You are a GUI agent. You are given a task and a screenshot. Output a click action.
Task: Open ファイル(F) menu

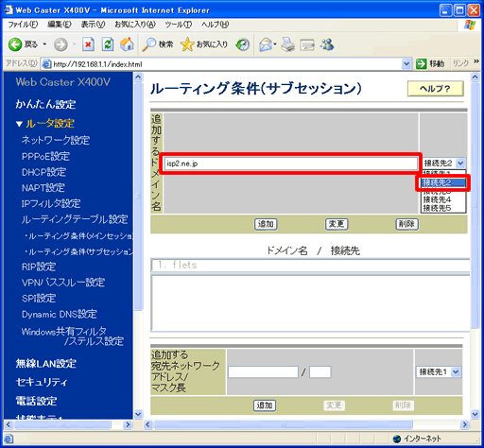click(x=23, y=25)
